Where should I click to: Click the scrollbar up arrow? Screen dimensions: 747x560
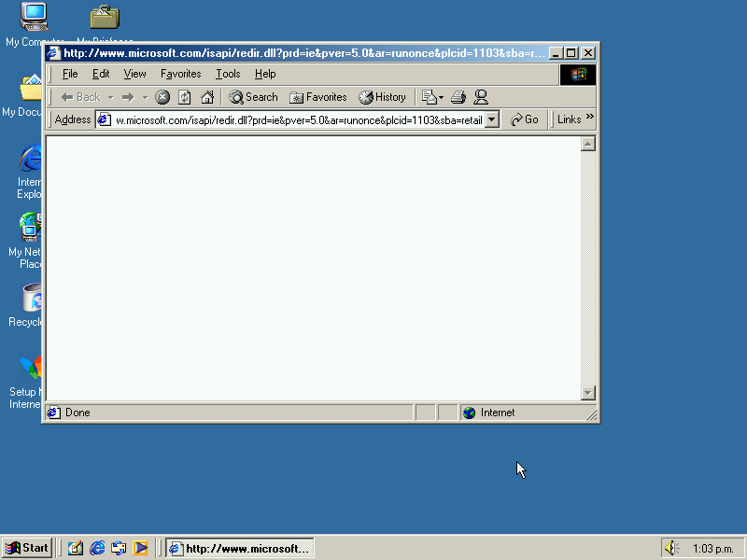pos(588,144)
